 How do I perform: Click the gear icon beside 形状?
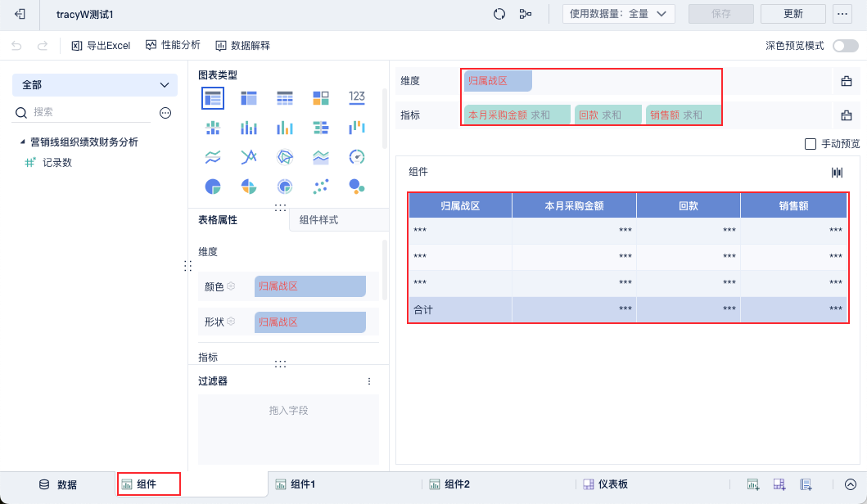coord(231,322)
